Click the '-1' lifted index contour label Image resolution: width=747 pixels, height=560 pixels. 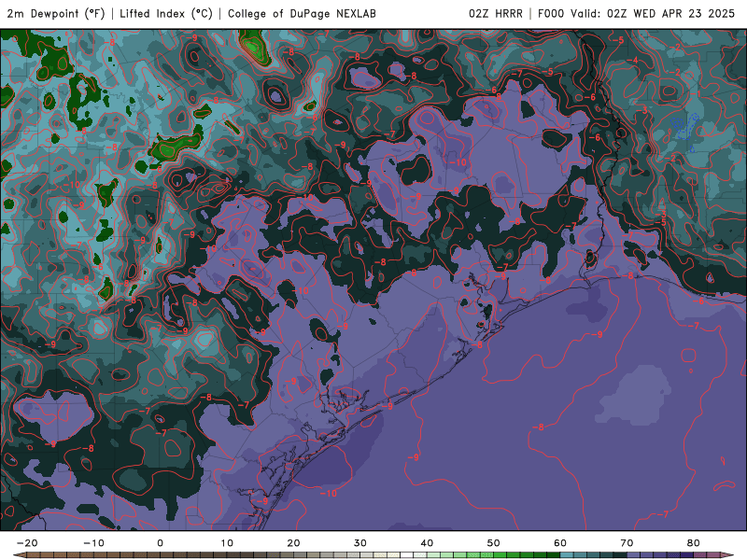[x=697, y=94]
